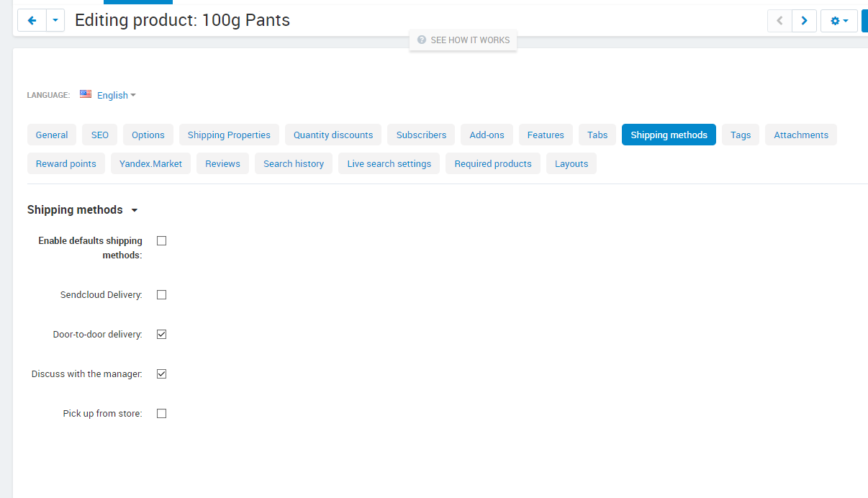
Task: Go to next product with right chevron
Action: click(805, 21)
